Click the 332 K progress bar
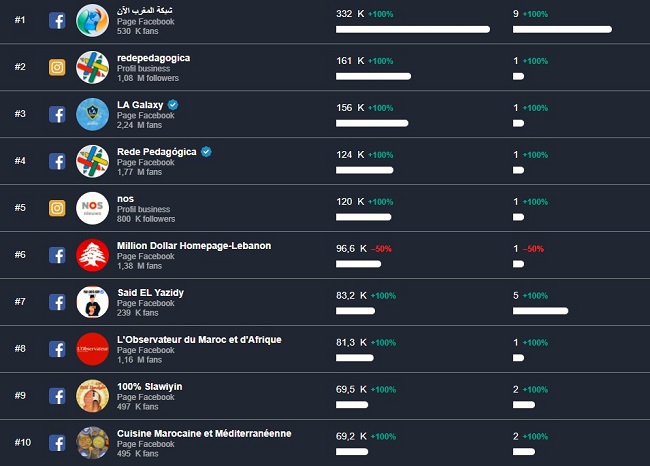The image size is (650, 466). point(413,29)
